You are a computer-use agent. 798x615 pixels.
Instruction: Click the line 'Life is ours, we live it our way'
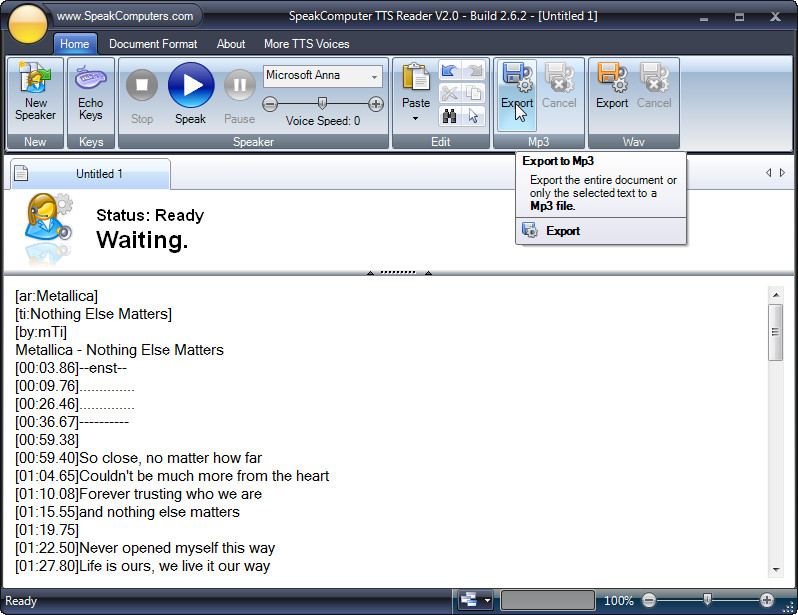175,566
